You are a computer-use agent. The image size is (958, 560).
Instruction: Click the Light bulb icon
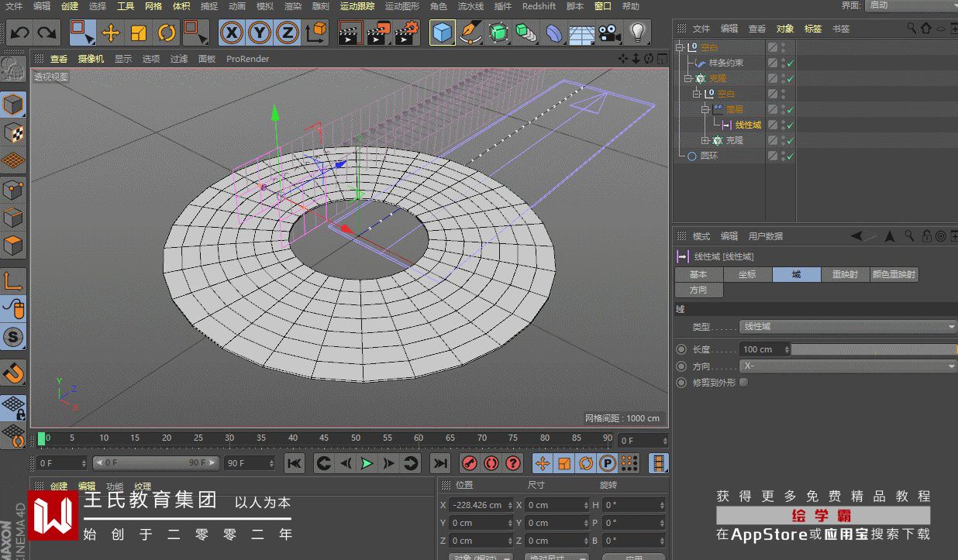pyautogui.click(x=637, y=33)
